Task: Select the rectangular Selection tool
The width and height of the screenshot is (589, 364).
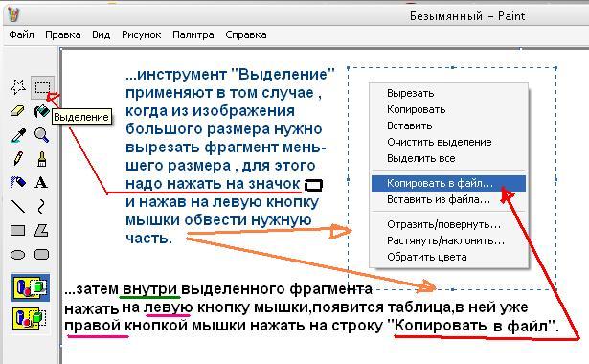Action: pos(42,87)
